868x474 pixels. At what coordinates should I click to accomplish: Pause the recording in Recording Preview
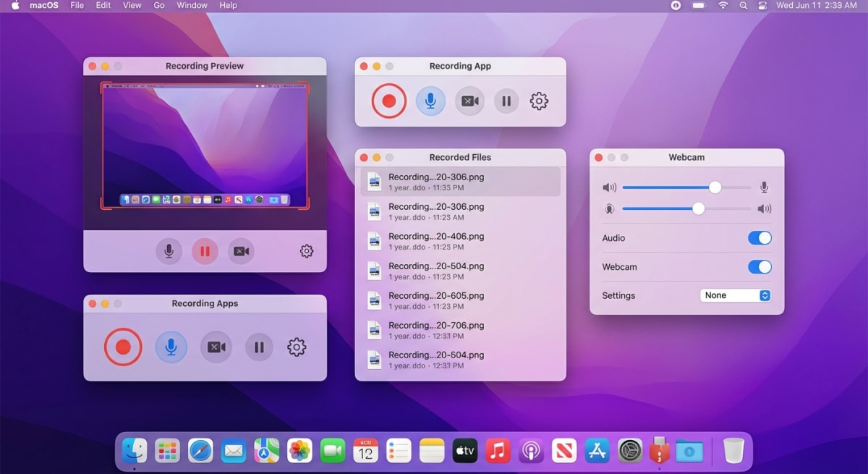(205, 251)
